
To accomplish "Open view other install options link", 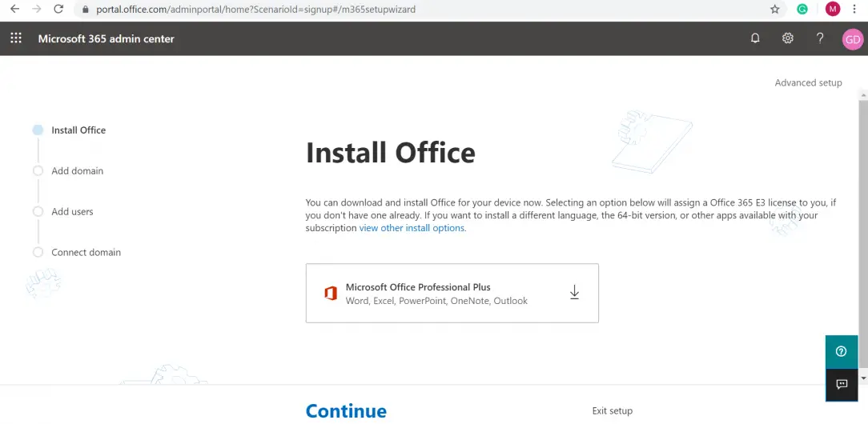I will coord(412,228).
